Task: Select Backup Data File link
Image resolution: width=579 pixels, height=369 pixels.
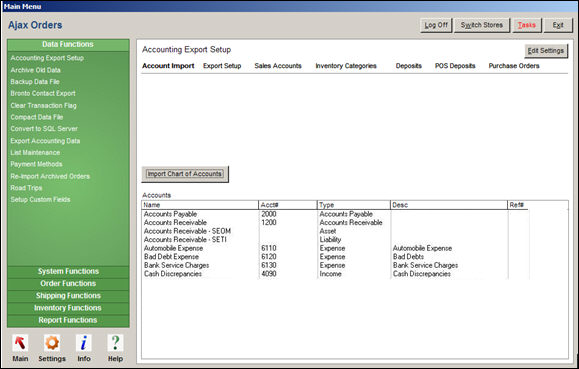Action: (x=35, y=82)
